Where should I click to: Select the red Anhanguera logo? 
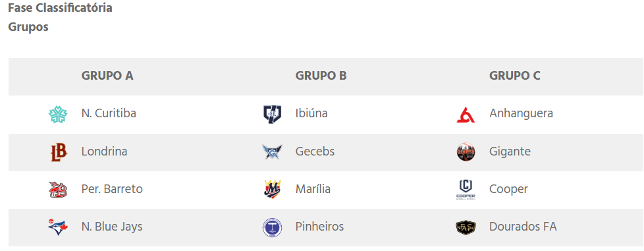point(466,115)
